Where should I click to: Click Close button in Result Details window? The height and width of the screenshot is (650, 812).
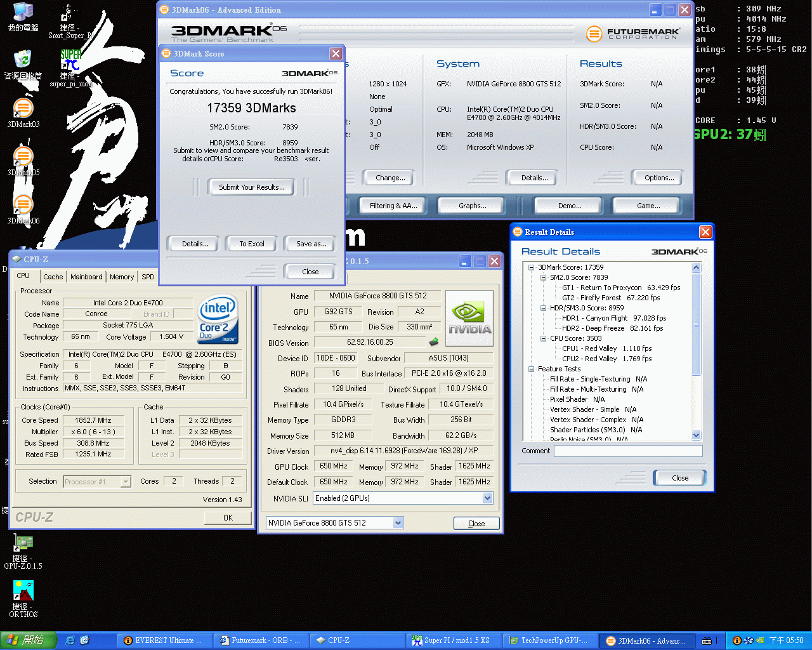click(680, 478)
